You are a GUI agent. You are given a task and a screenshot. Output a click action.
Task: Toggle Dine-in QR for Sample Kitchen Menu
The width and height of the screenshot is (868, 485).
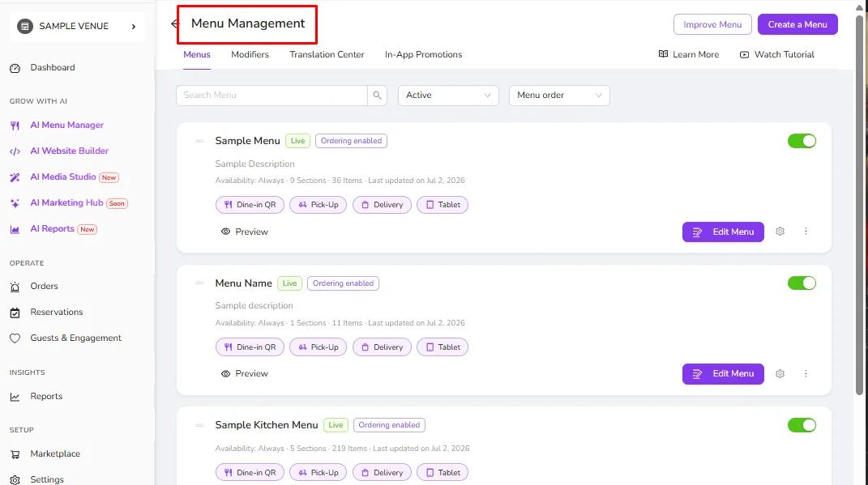250,472
